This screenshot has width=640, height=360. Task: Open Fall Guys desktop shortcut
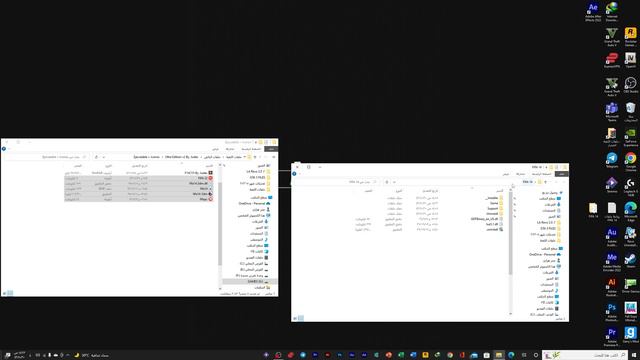630,311
